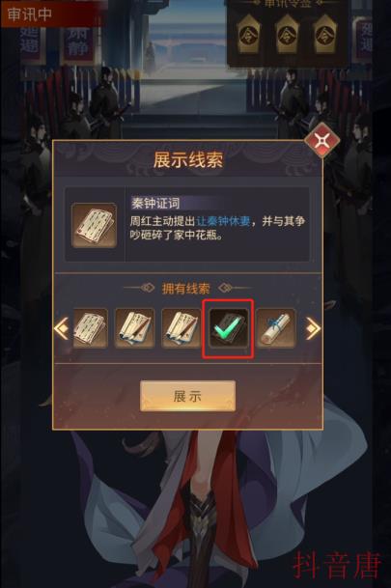Click the middle 令 interrogation token

pyautogui.click(x=287, y=35)
